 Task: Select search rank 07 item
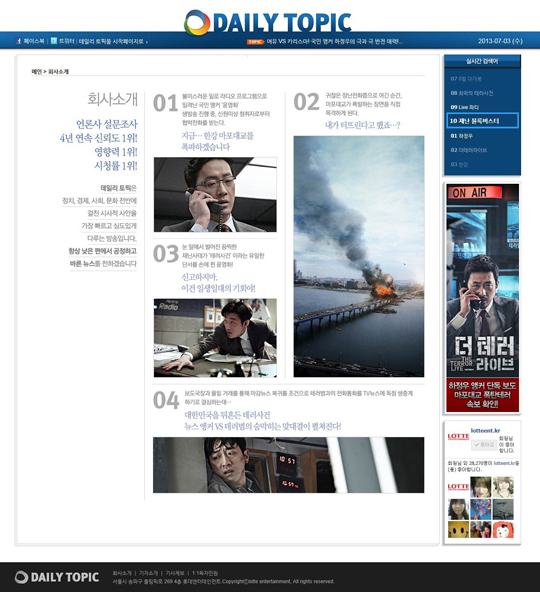(x=466, y=79)
